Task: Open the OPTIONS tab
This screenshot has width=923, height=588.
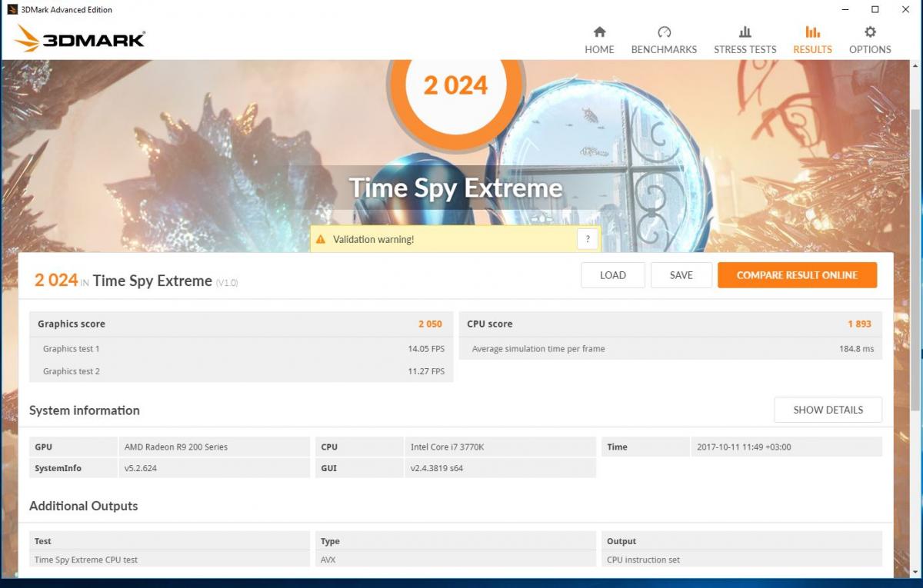Action: click(870, 40)
